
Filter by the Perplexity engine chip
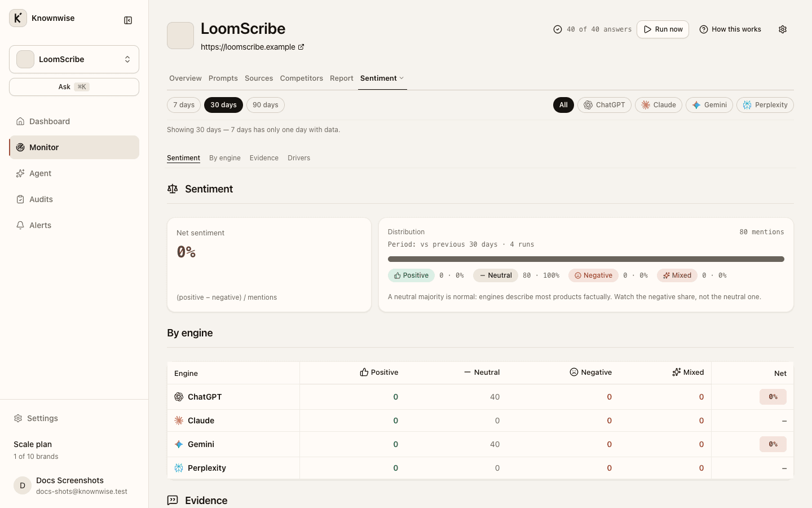[x=765, y=105]
